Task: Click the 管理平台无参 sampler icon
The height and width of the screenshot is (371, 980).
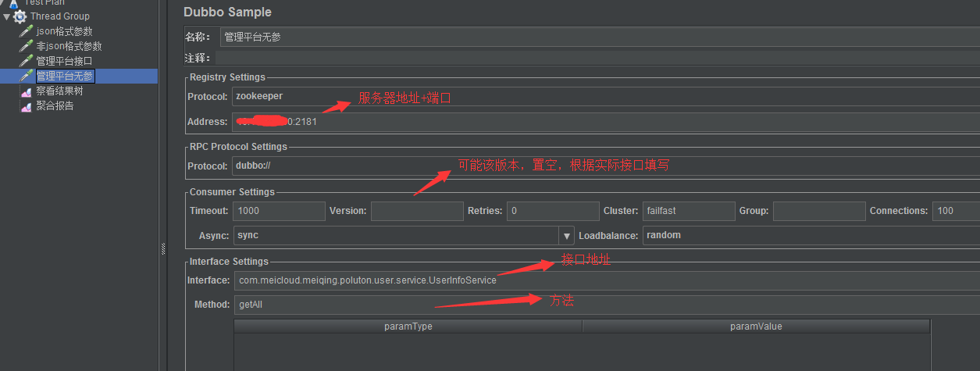Action: (27, 76)
